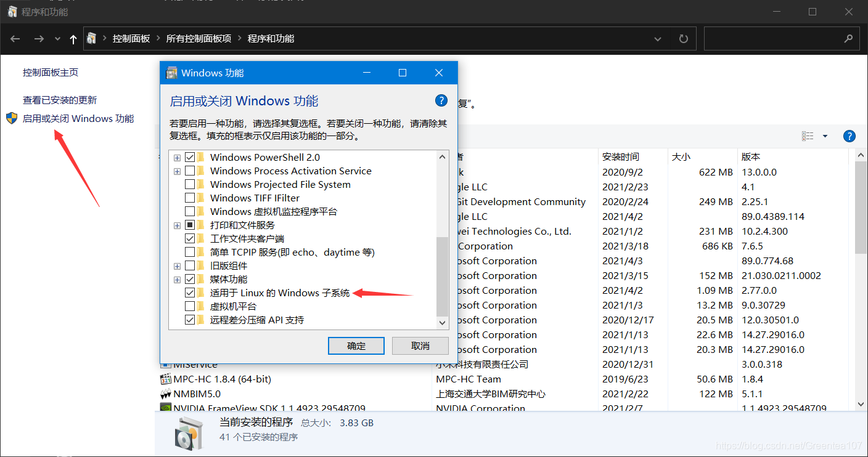Uncheck 远程差分压缩 API 支持 checkbox
Viewport: 868px width, 457px height.
(x=190, y=320)
